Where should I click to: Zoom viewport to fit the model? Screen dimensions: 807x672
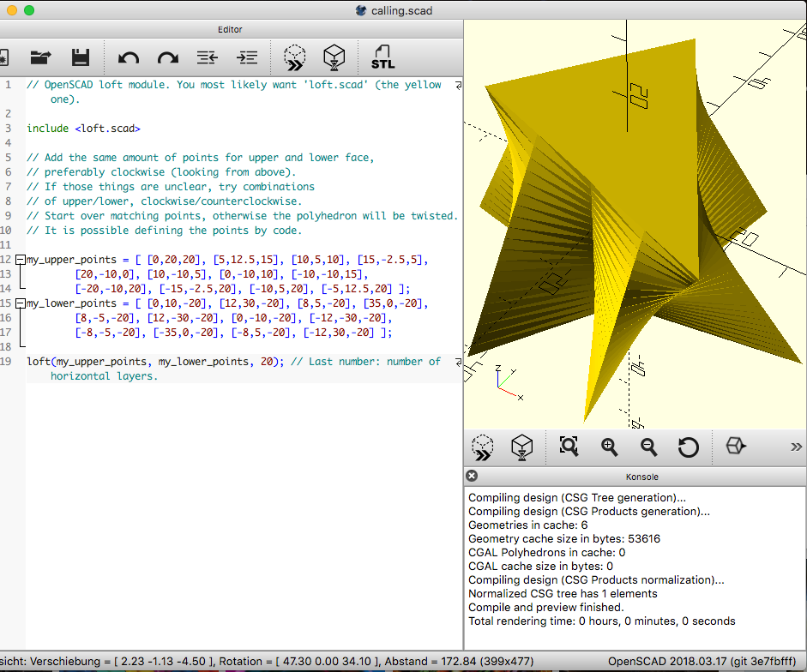(x=569, y=447)
